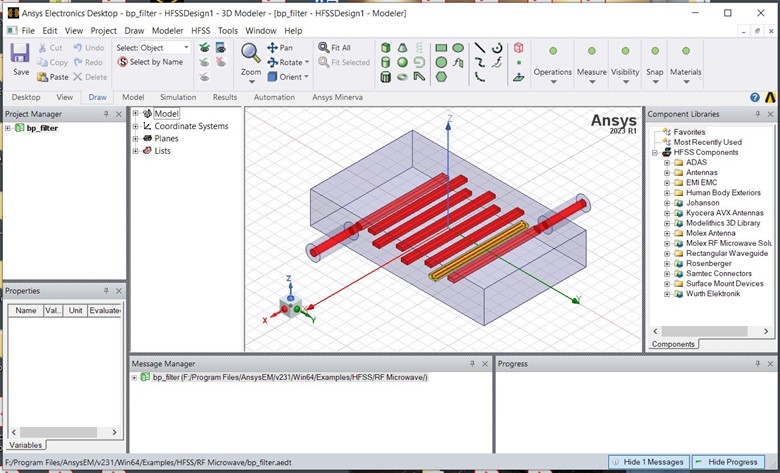This screenshot has width=780, height=473.
Task: Open the Select Object dropdown
Action: (186, 48)
